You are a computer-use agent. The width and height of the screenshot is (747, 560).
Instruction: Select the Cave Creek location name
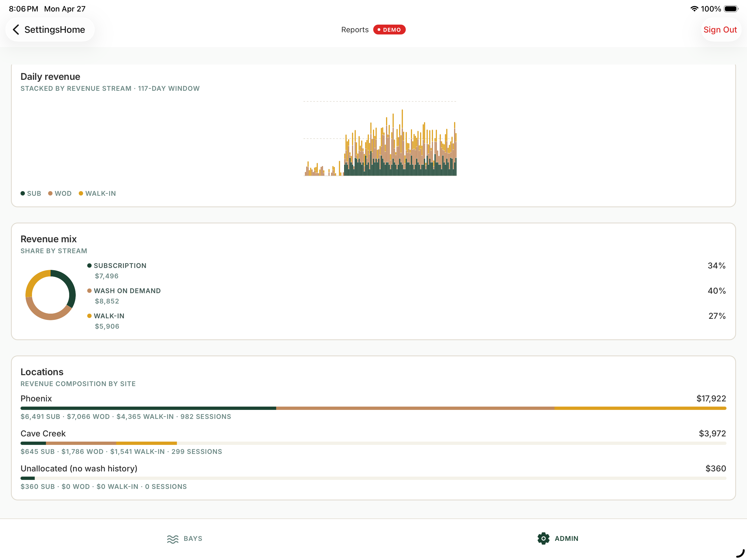point(43,434)
